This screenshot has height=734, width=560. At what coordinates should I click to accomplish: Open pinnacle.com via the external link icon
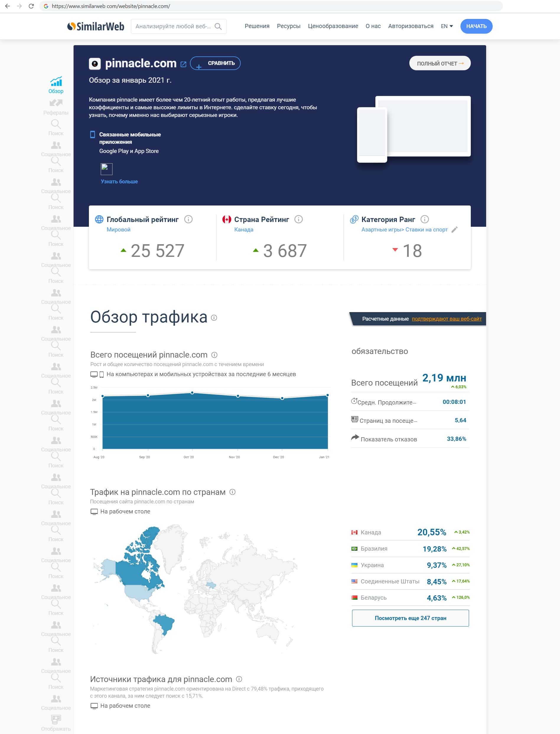tap(183, 64)
